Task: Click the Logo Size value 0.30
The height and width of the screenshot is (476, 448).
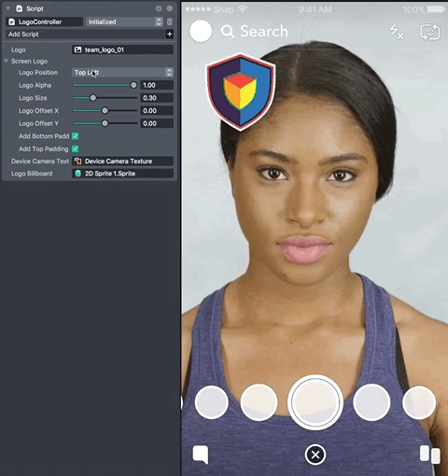Action: [157, 98]
